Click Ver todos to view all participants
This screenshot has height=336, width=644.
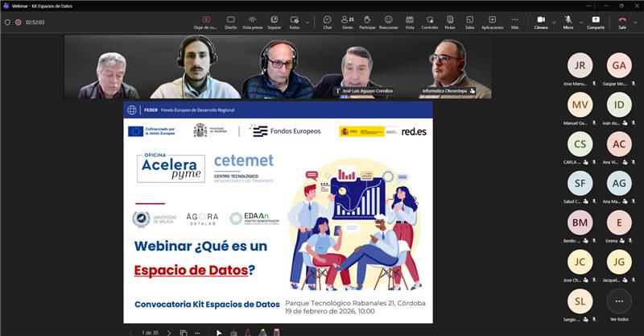[618, 305]
